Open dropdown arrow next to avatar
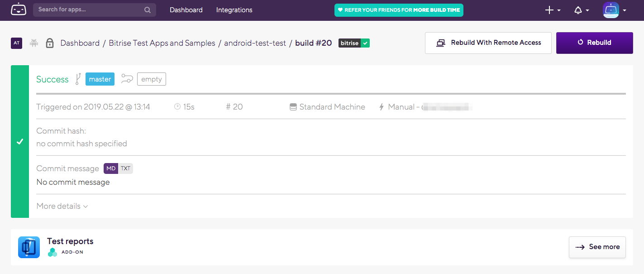 coord(625,10)
